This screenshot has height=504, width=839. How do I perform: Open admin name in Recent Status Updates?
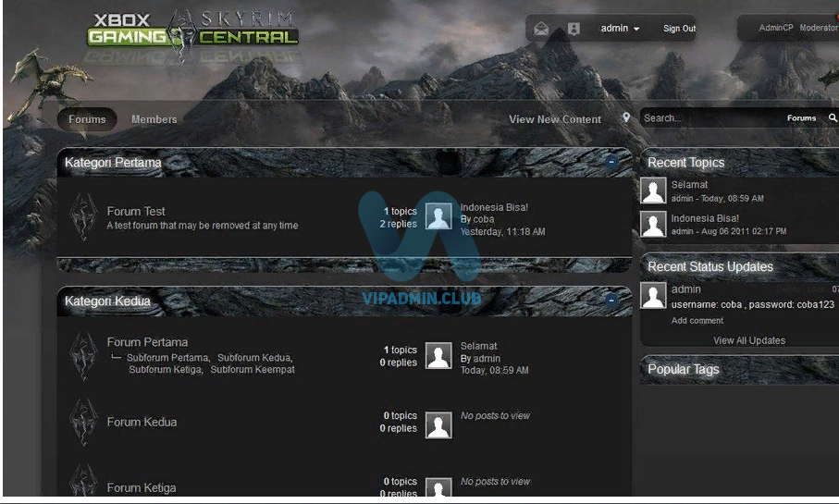(x=686, y=289)
